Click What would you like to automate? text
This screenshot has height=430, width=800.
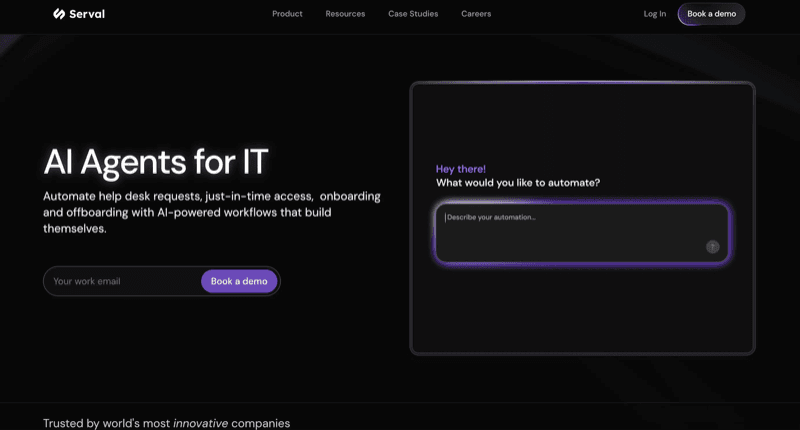click(518, 183)
